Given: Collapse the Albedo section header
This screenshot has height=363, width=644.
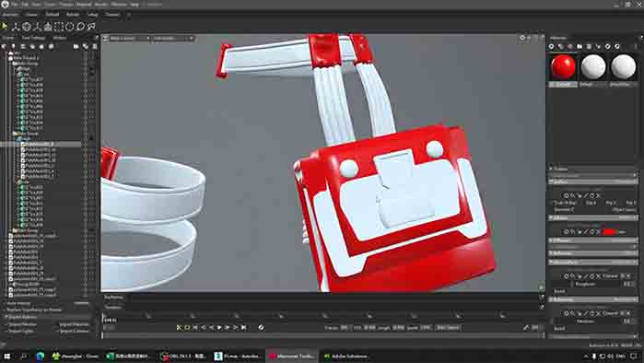Looking at the screenshot, I should [593, 217].
